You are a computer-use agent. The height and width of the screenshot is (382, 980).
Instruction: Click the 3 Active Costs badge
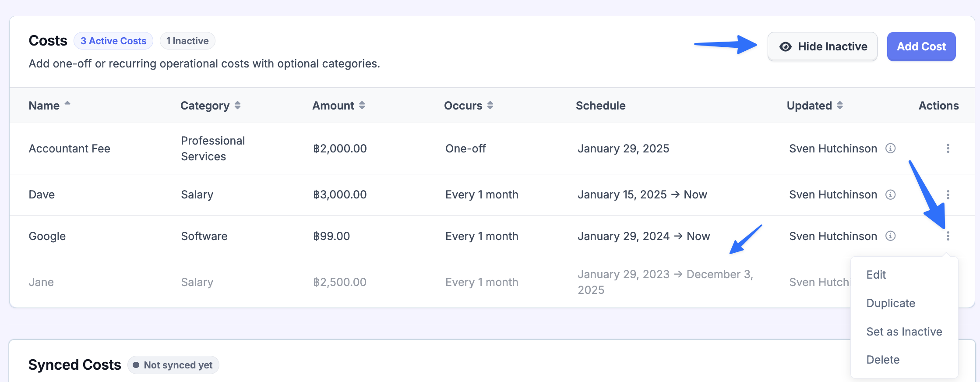click(x=113, y=41)
